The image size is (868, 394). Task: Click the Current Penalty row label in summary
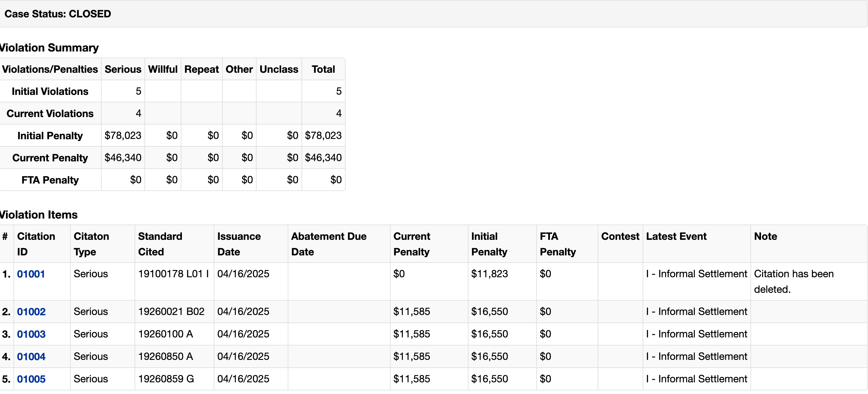(x=50, y=158)
